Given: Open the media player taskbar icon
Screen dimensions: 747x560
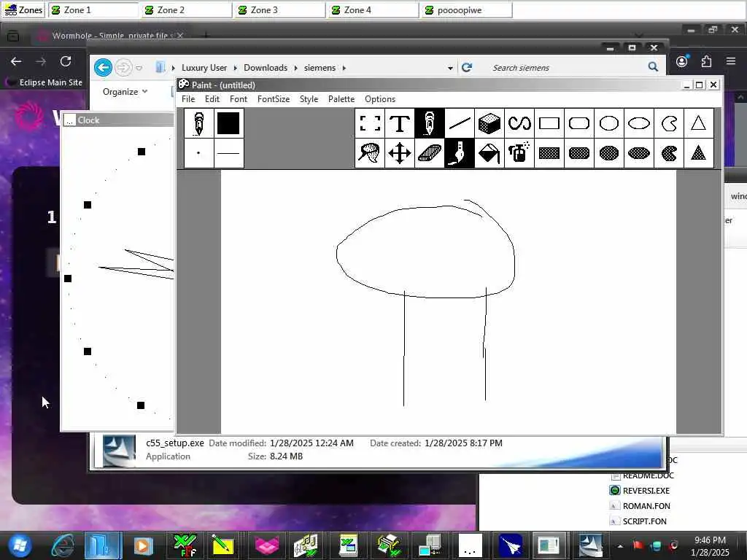Looking at the screenshot, I should pyautogui.click(x=144, y=545).
